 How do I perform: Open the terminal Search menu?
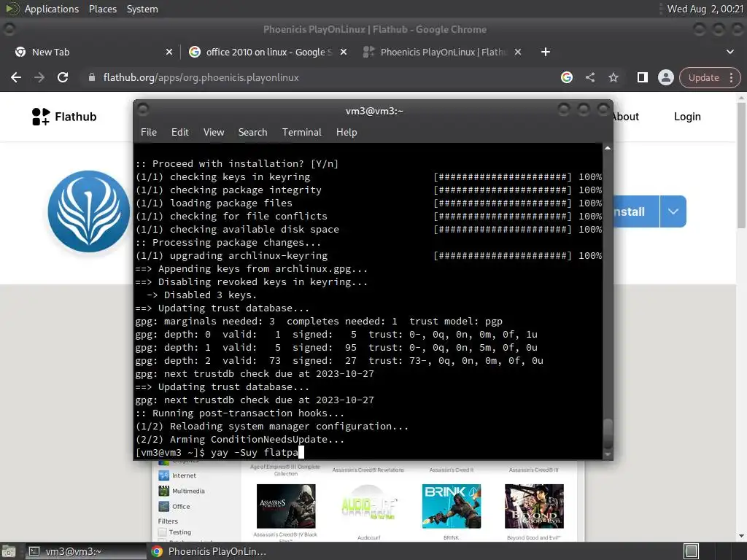[252, 133]
